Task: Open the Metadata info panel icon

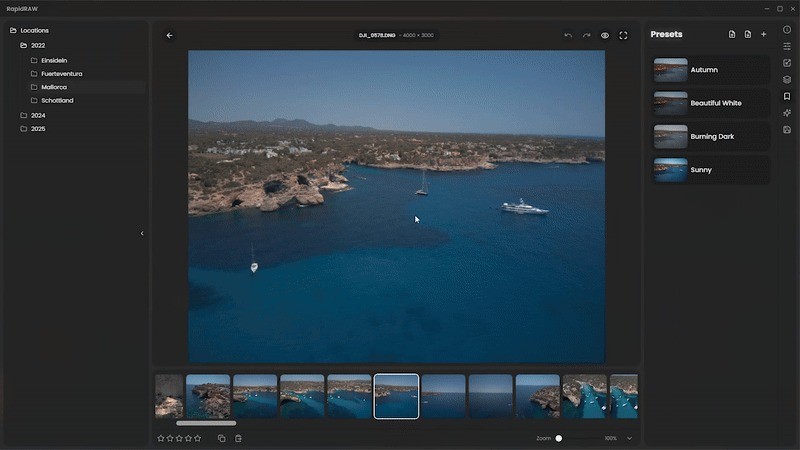Action: tap(787, 30)
